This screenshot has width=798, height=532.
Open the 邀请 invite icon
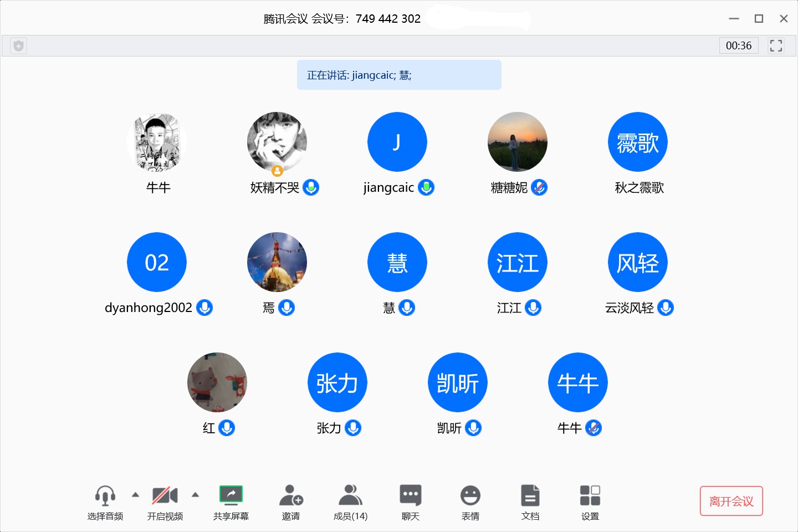[x=290, y=496]
